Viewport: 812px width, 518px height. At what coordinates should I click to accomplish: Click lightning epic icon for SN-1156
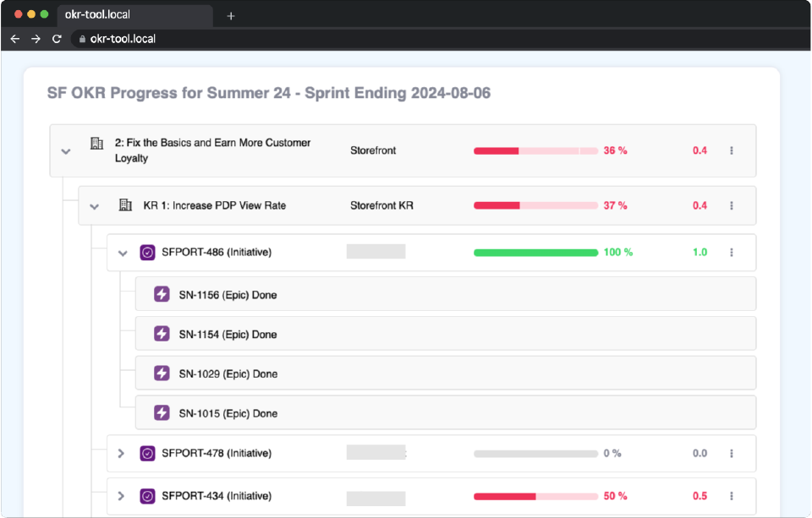pos(162,294)
